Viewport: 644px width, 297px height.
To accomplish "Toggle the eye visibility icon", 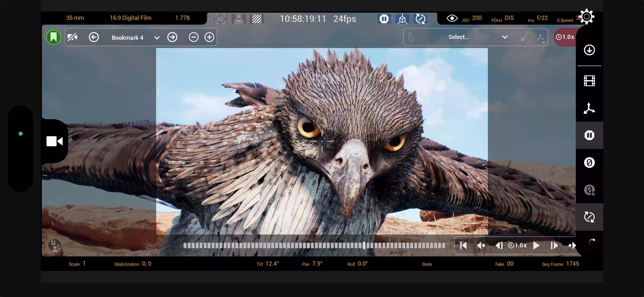I will tap(452, 18).
